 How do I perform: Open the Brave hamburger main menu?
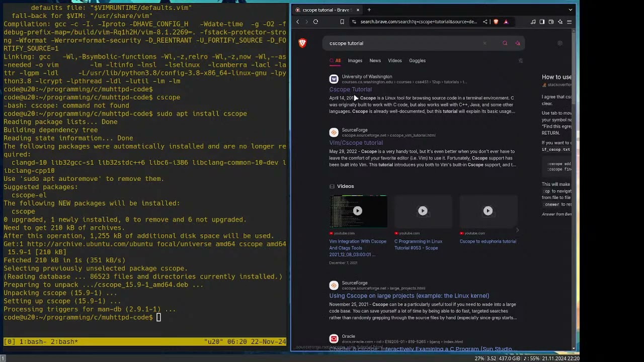[x=569, y=22]
